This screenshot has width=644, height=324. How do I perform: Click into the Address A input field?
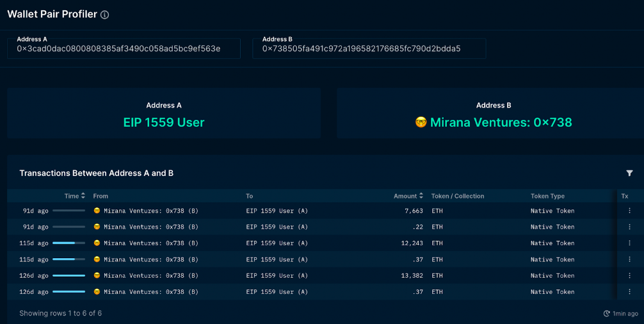point(124,49)
